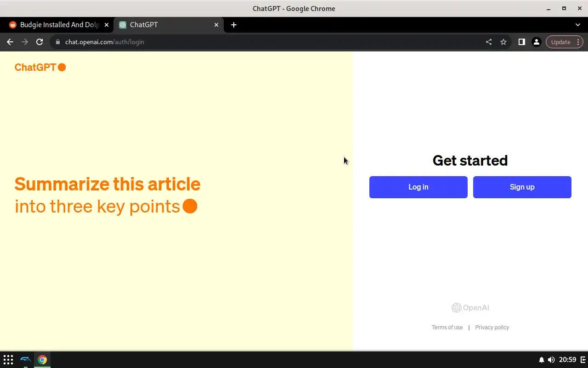Click the Chrome icon in the taskbar

[x=42, y=360]
